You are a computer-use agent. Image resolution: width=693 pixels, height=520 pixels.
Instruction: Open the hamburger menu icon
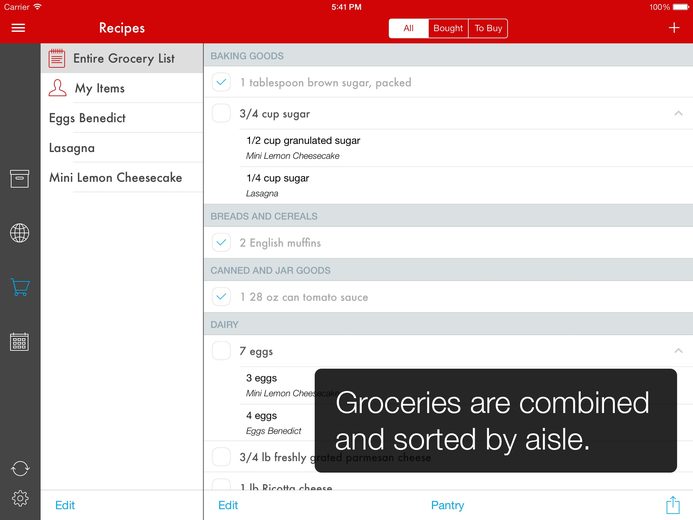(x=18, y=28)
